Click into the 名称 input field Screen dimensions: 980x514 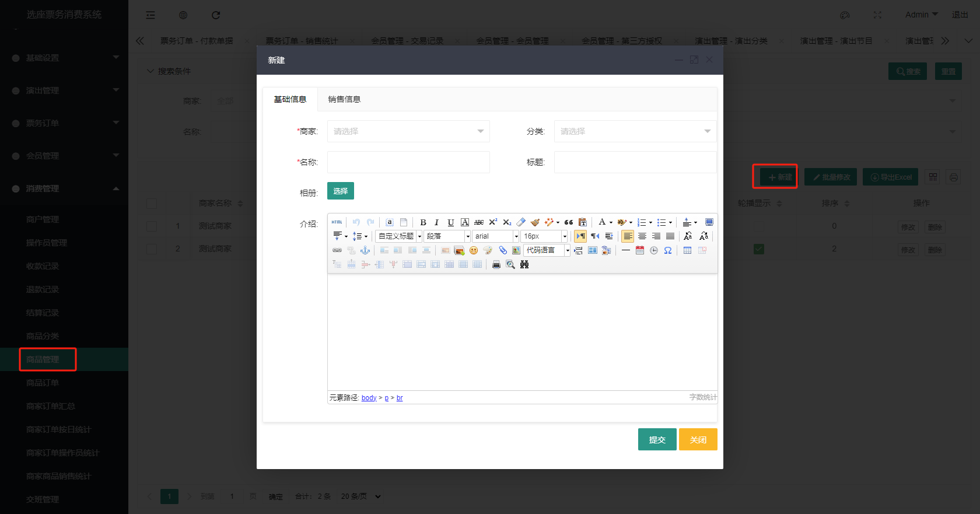pos(408,162)
